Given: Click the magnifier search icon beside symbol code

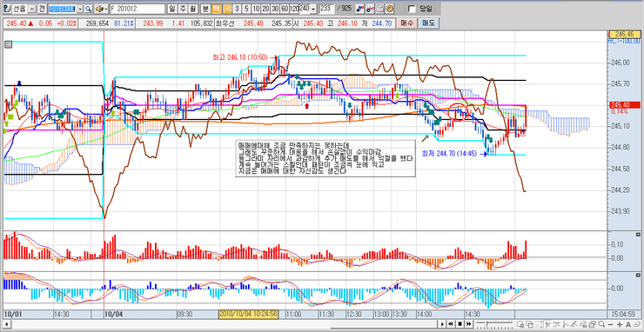Looking at the screenshot, I should pyautogui.click(x=89, y=9).
